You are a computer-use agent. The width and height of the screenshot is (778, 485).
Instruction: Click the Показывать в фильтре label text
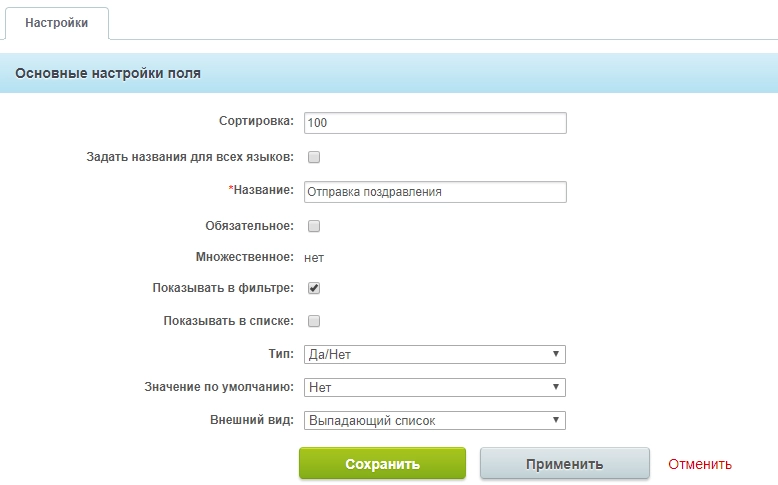(x=222, y=288)
